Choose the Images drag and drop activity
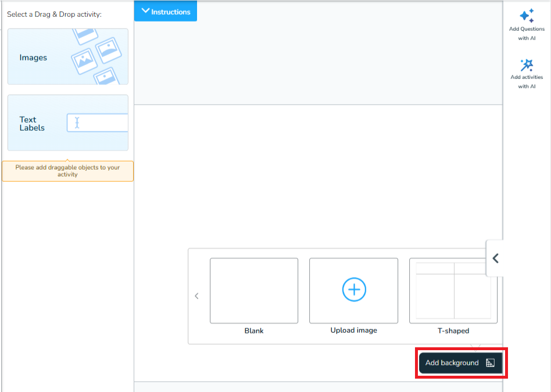Viewport: 551px width, 392px height. [67, 56]
